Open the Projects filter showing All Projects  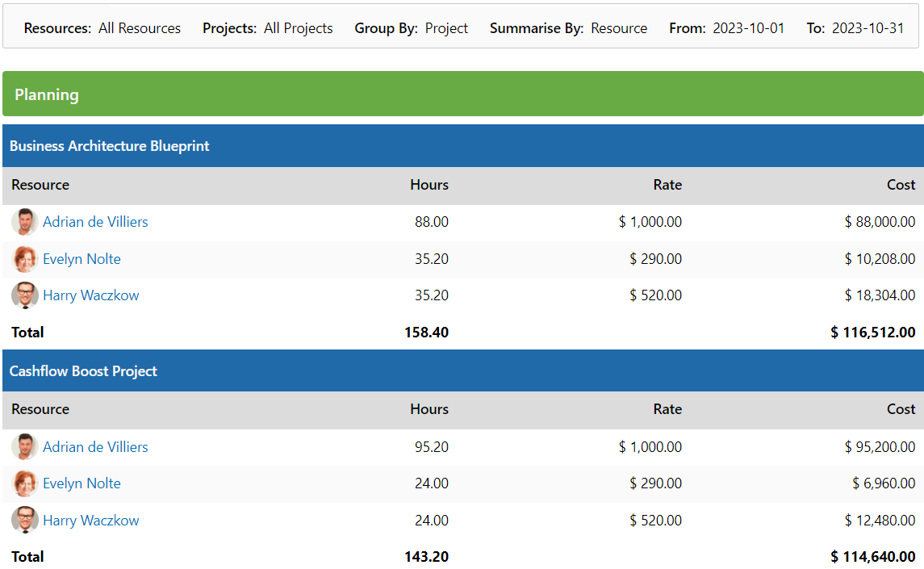tap(299, 27)
